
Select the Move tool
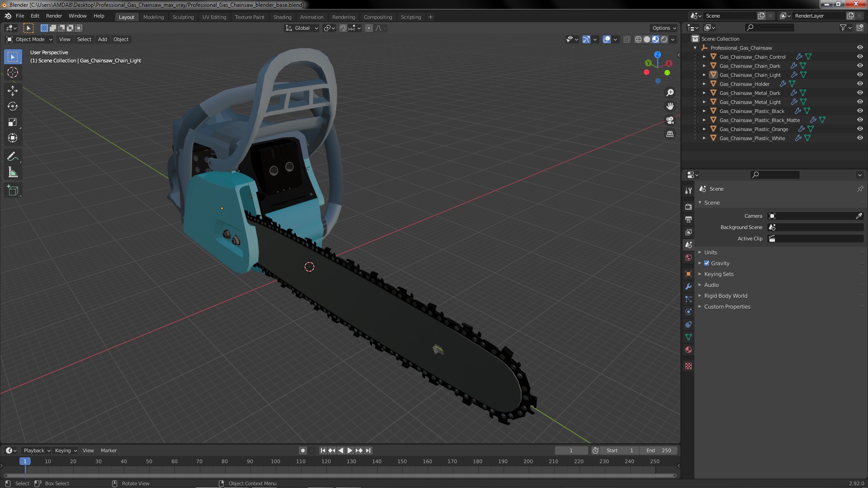pos(13,91)
